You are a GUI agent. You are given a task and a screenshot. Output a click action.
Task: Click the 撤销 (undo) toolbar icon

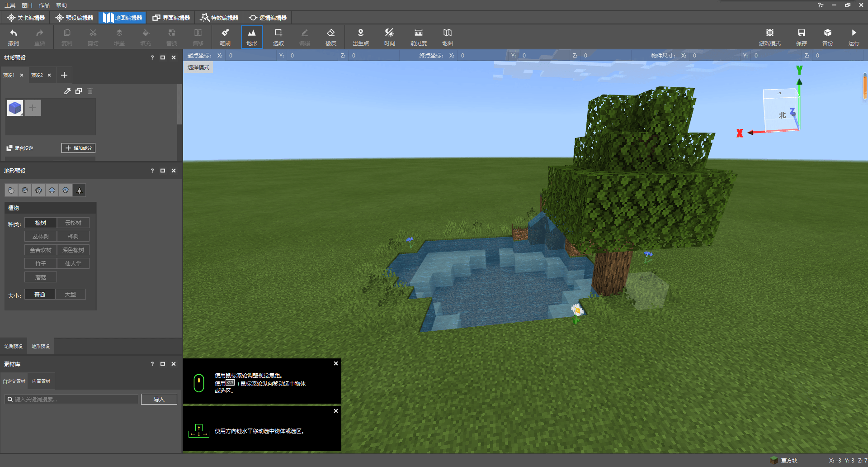point(14,37)
